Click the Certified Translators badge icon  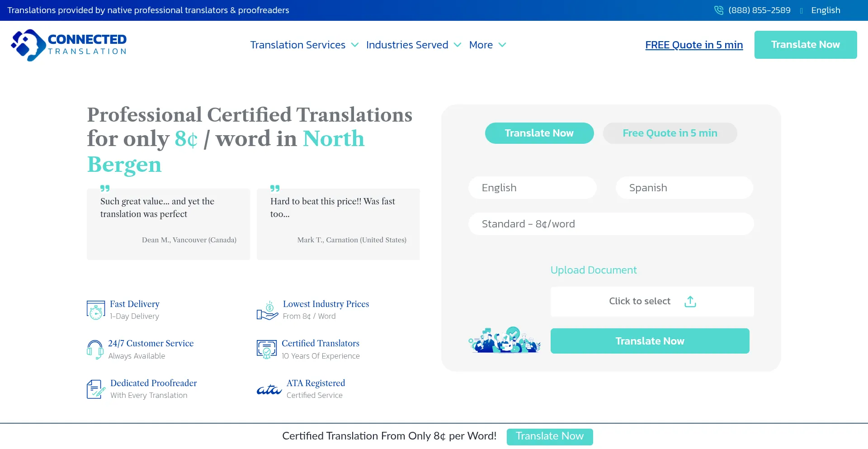tap(267, 349)
